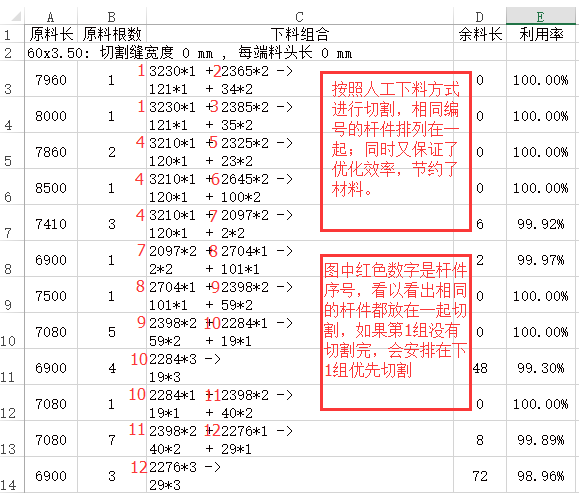The height and width of the screenshot is (493, 579).
Task: Click the lower red text box about 红色数字
Action: 395,332
